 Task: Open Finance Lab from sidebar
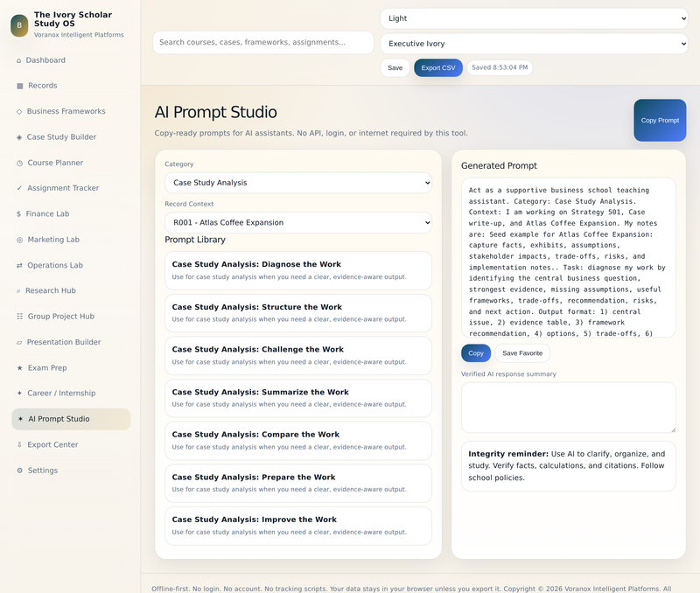coord(71,214)
